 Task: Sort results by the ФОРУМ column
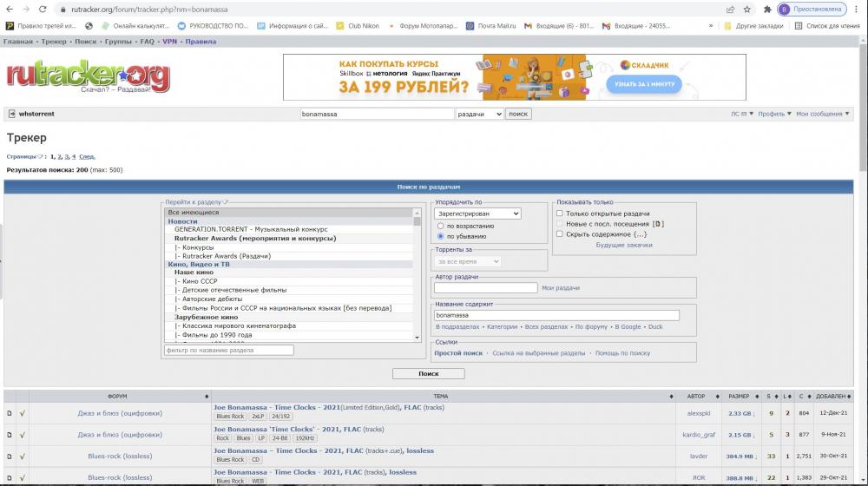(x=120, y=397)
